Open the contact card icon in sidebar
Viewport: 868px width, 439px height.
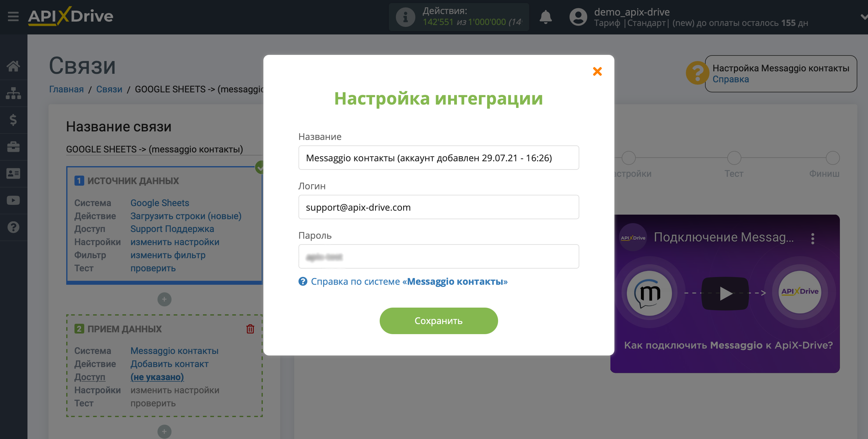pyautogui.click(x=13, y=174)
